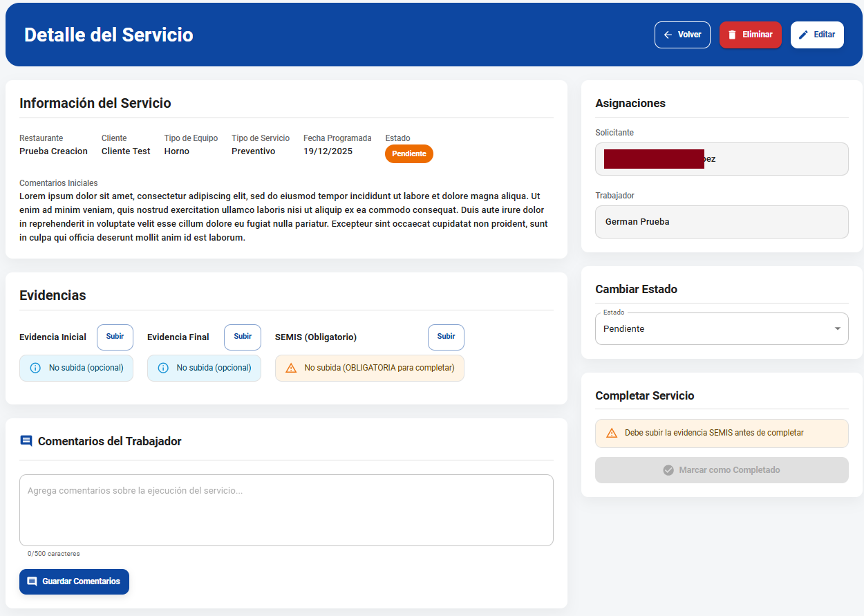The image size is (864, 616).
Task: Click the info icon under Evidencia Final
Action: (163, 368)
